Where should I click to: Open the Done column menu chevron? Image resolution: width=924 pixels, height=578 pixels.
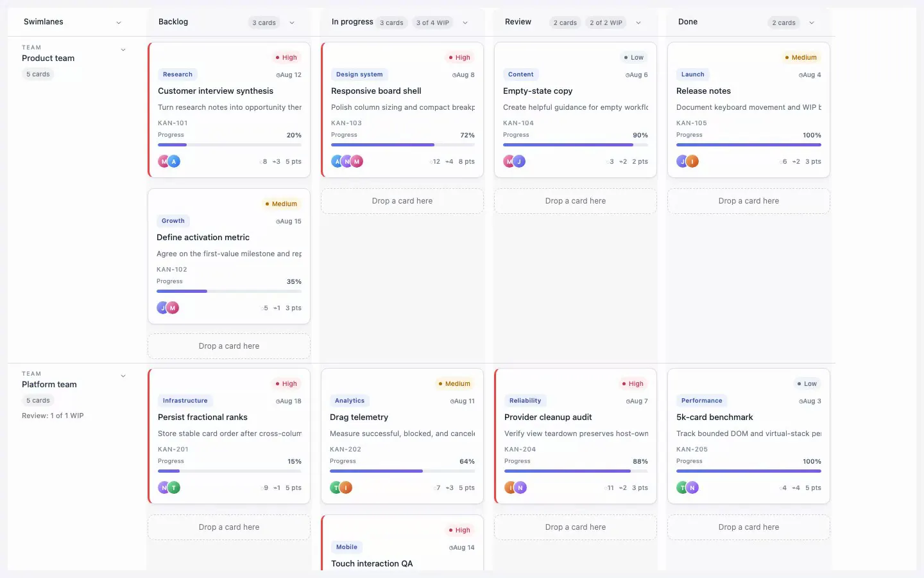812,22
